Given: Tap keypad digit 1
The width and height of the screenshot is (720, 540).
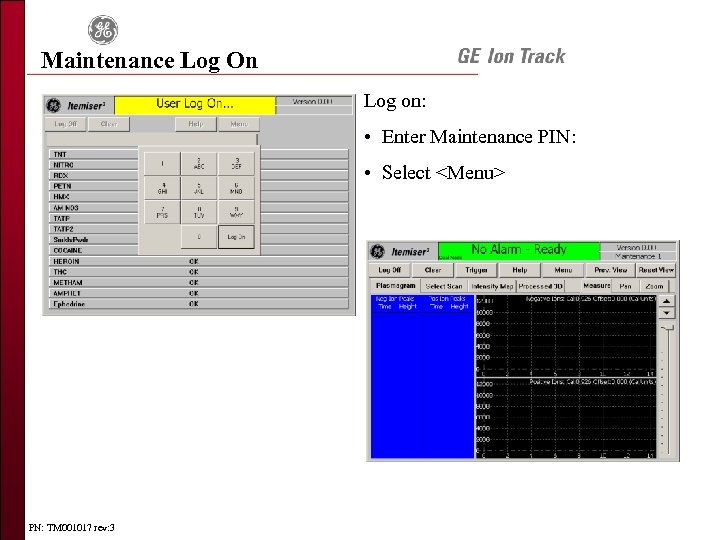Looking at the screenshot, I should pyautogui.click(x=162, y=163).
